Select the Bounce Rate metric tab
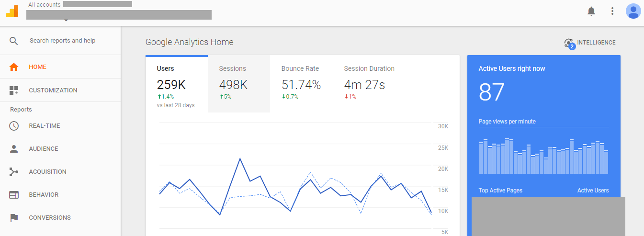The image size is (644, 236). click(301, 84)
